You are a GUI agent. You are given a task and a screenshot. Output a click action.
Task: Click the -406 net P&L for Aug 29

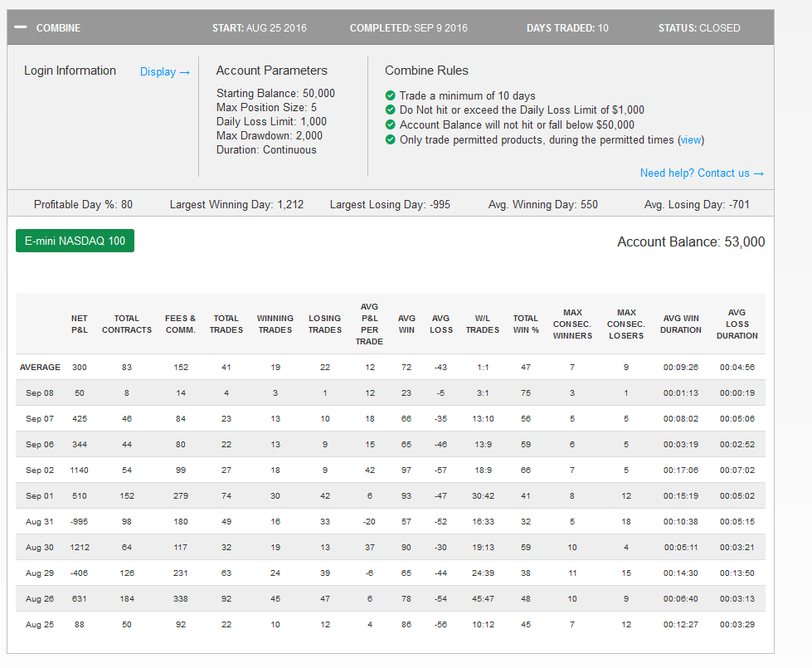(80, 573)
